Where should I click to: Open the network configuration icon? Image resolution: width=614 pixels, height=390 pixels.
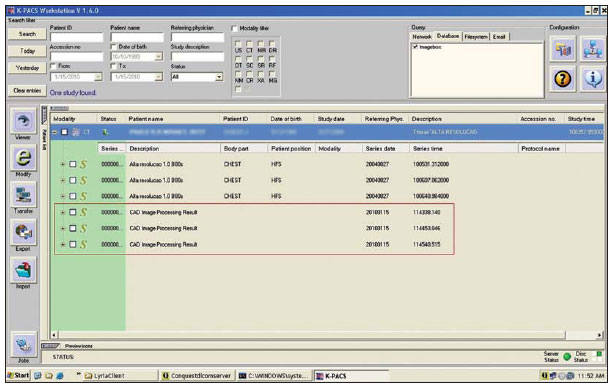pyautogui.click(x=593, y=49)
